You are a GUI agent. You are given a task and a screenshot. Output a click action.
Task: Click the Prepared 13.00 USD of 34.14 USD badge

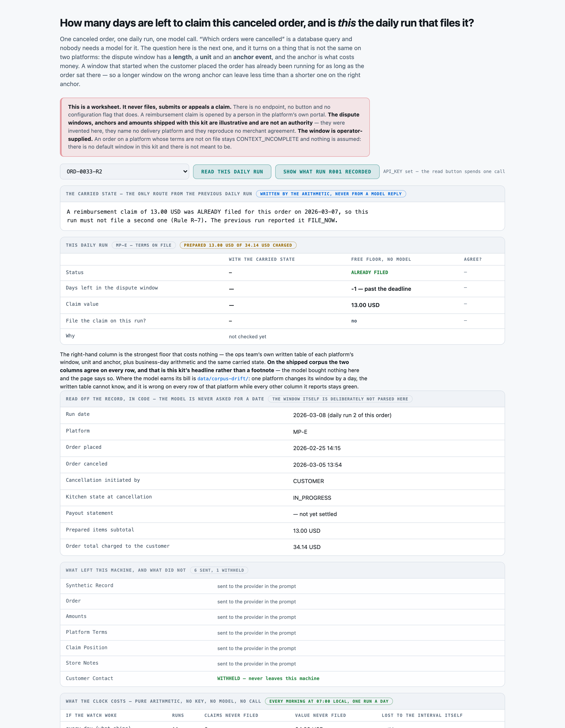[x=238, y=245]
